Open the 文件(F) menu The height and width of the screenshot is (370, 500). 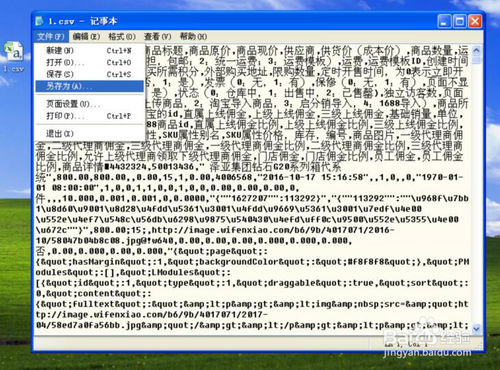[x=51, y=36]
